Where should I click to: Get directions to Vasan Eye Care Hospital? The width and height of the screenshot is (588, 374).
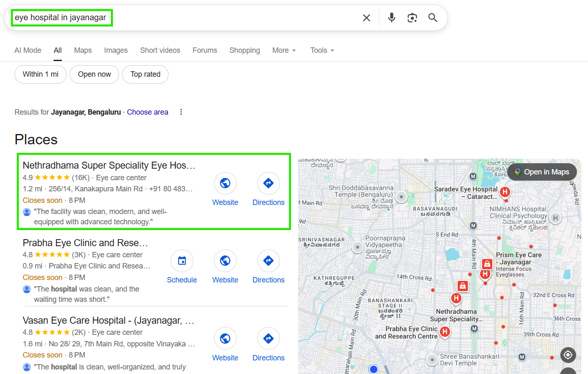(x=268, y=339)
